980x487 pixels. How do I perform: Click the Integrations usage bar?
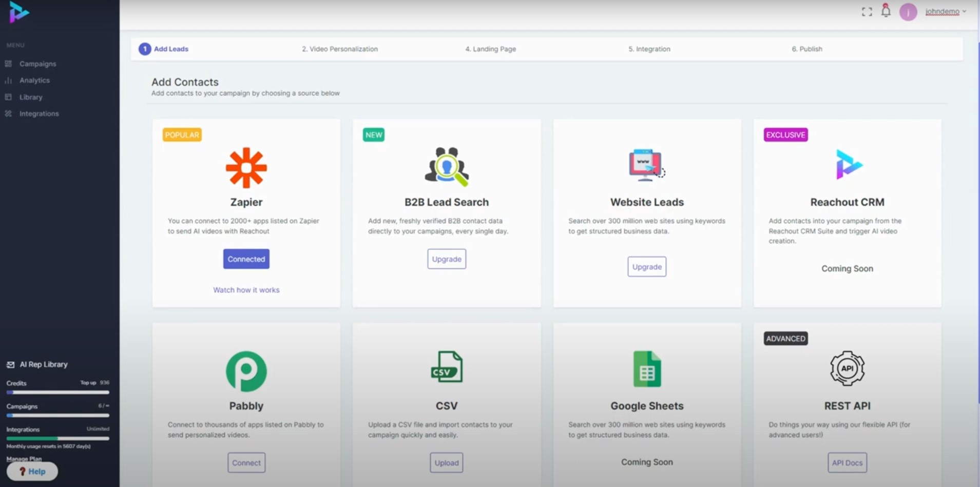click(57, 438)
